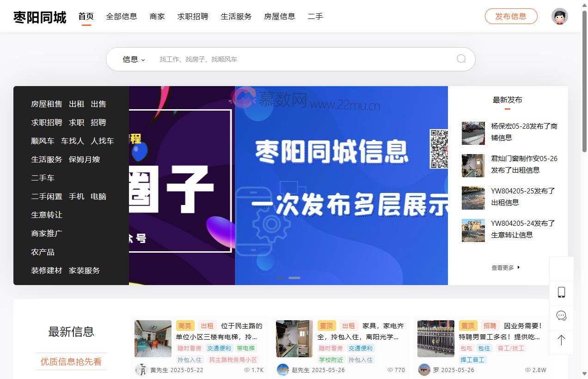588x379 pixels.
Task: Switch to the 求职招聘 navigation tab
Action: (192, 16)
